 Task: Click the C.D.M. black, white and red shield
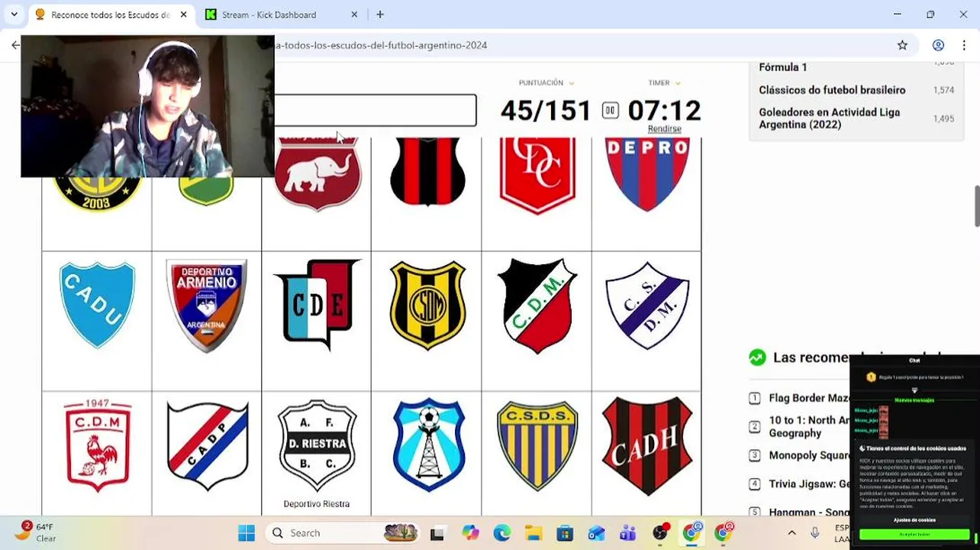pos(537,306)
